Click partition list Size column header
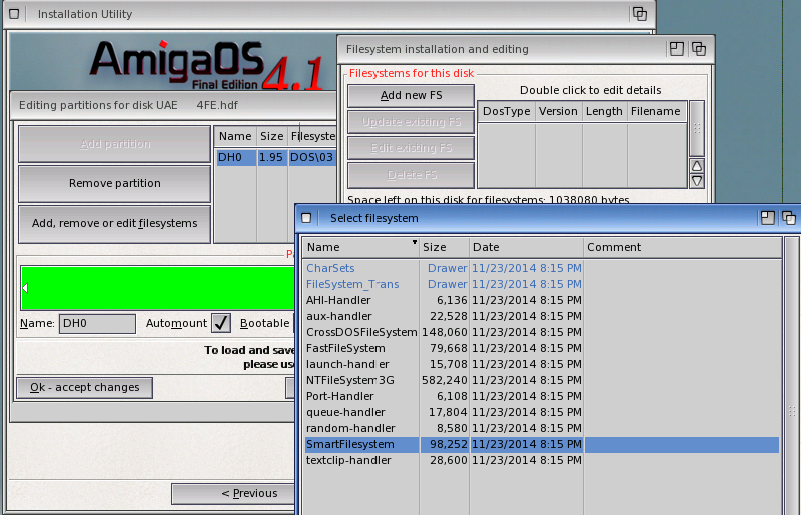 click(271, 136)
